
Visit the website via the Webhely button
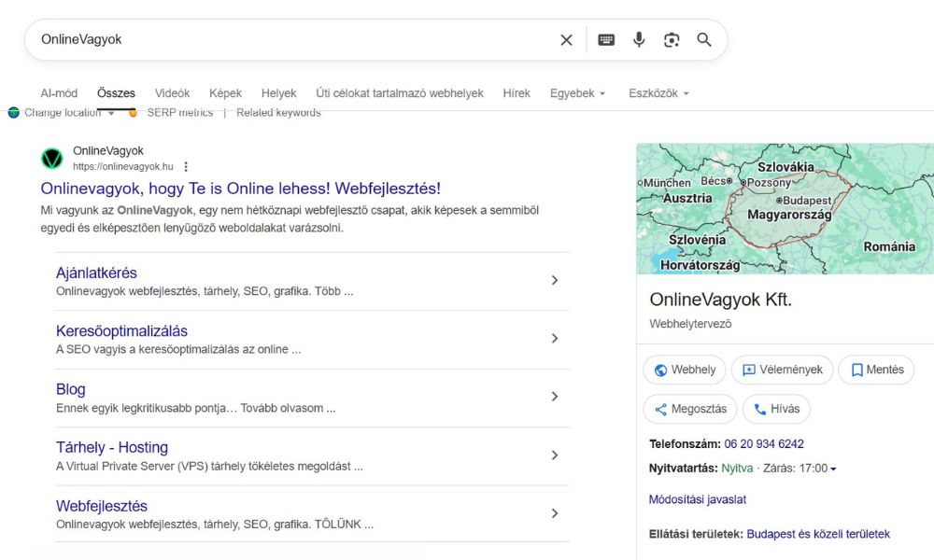click(685, 370)
